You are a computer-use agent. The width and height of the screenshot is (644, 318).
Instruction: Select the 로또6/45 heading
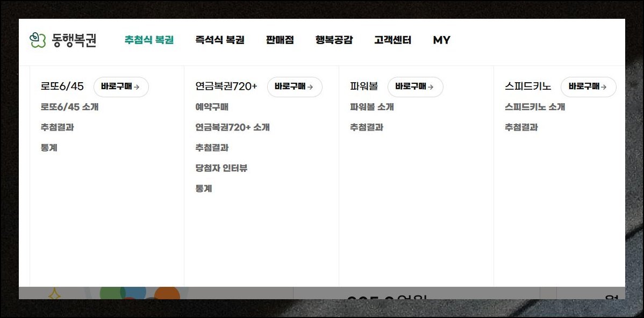point(62,86)
